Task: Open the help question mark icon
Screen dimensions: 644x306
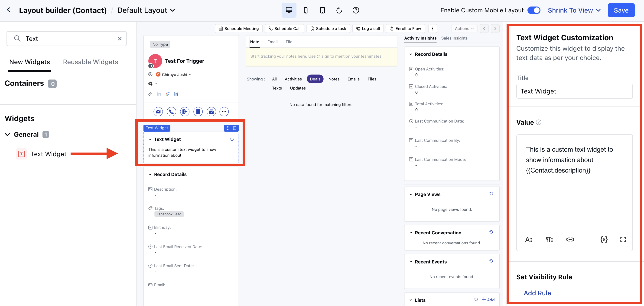Action: (x=355, y=10)
